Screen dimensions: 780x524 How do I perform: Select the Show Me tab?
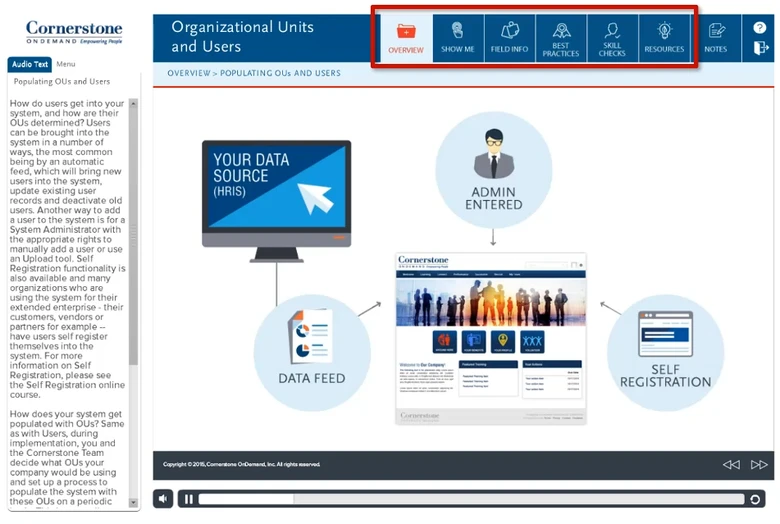458,38
